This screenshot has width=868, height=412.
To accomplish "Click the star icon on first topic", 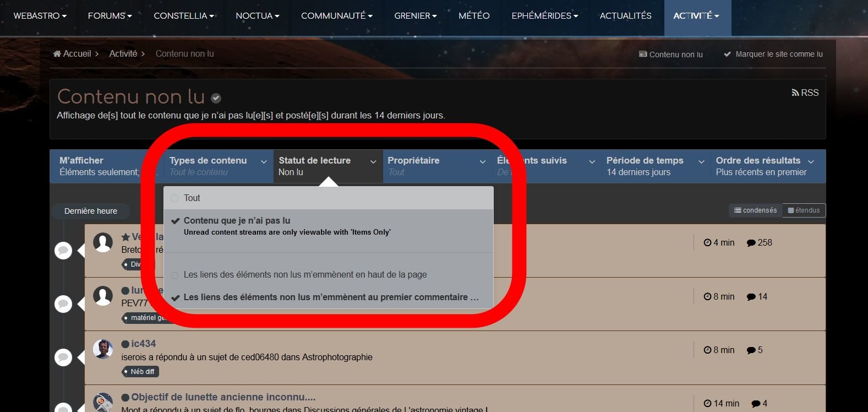I will [x=125, y=237].
